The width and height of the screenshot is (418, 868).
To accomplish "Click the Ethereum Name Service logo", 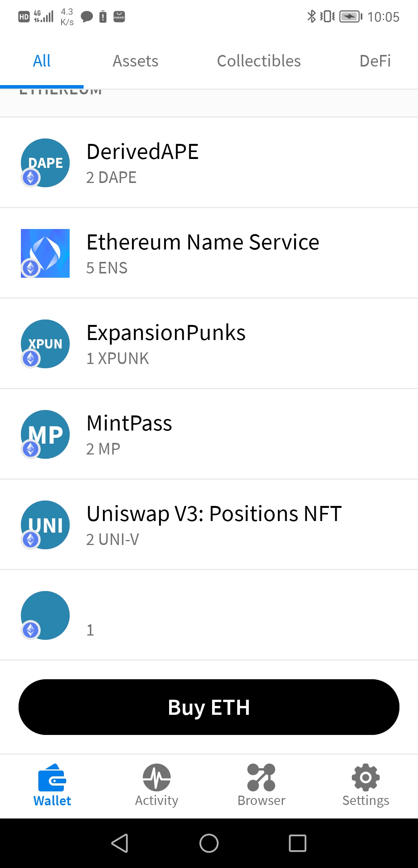I will [x=45, y=253].
